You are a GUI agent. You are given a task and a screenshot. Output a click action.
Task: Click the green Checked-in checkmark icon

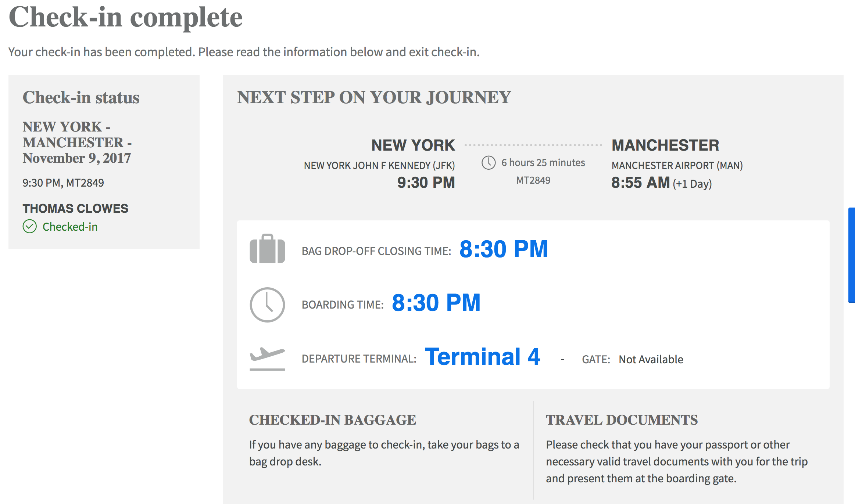29,227
